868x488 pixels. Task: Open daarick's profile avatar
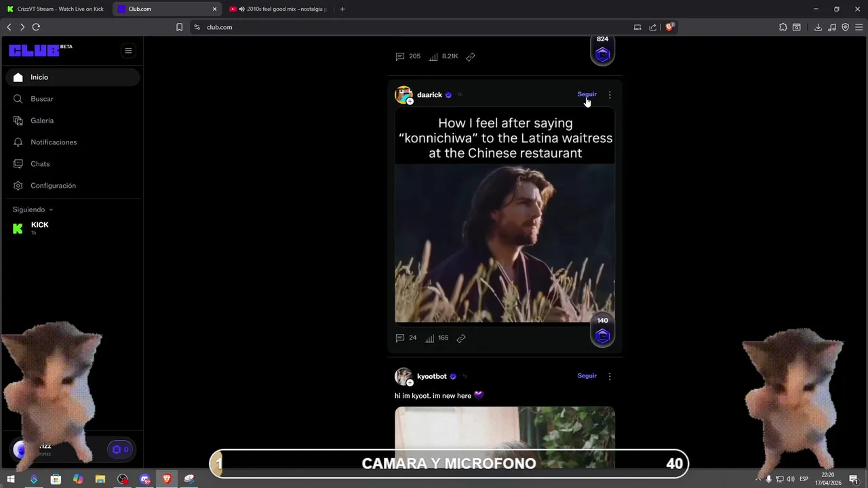[403, 95]
